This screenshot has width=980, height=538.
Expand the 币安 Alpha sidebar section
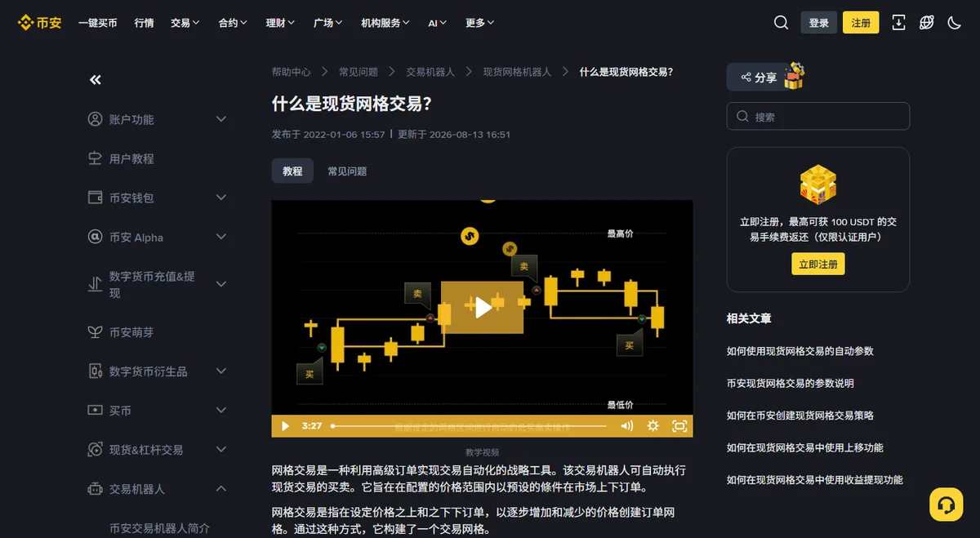(x=220, y=237)
